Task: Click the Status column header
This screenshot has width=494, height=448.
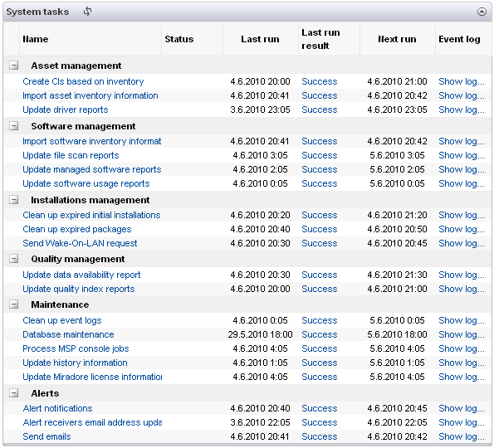Action: pos(179,39)
